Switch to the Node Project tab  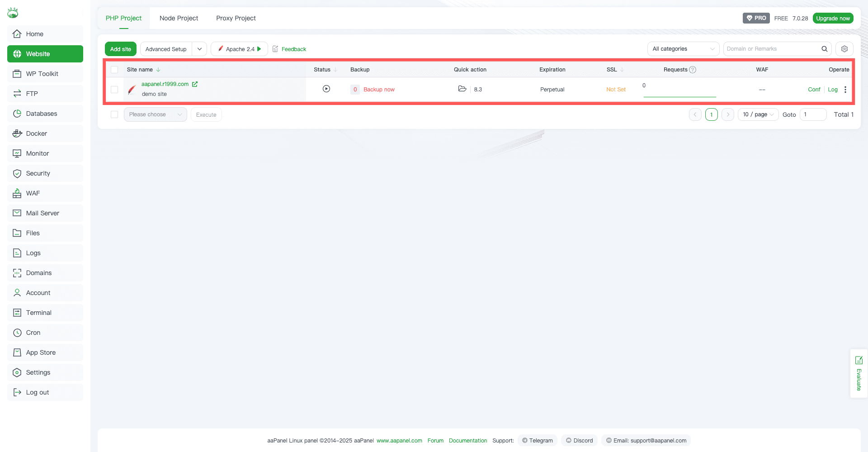tap(179, 18)
